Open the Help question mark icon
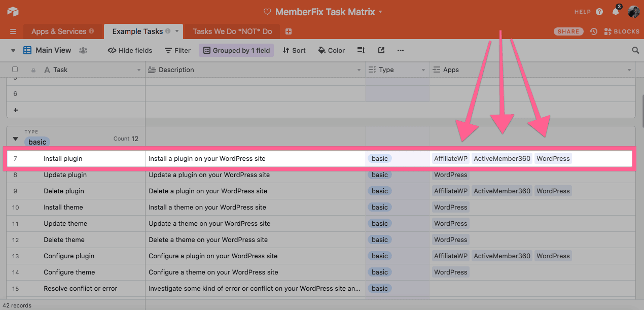 [599, 12]
